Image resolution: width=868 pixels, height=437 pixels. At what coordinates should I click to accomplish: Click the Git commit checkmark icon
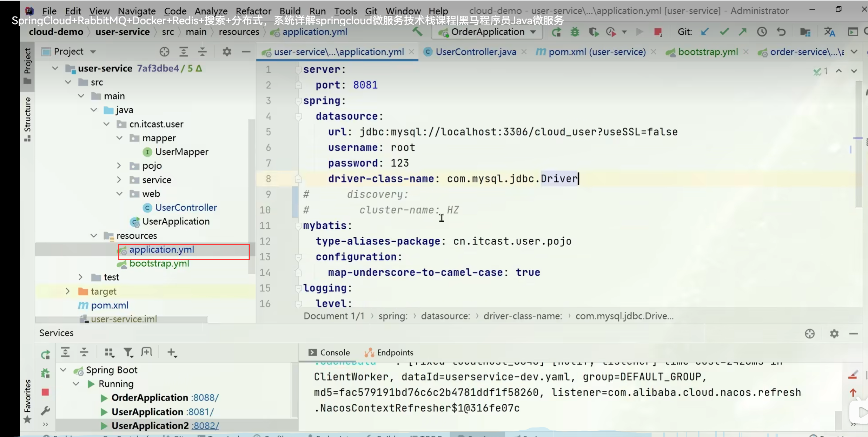tap(724, 32)
